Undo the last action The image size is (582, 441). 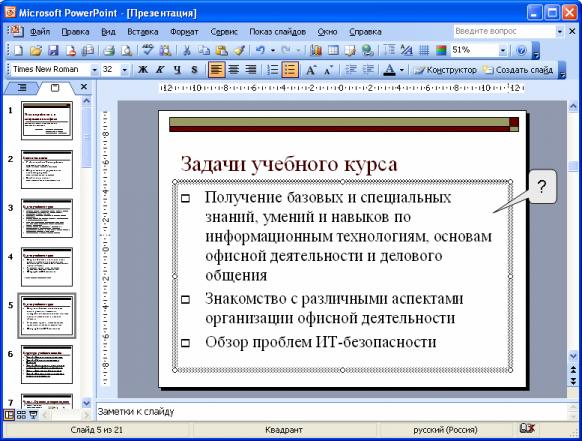click(x=260, y=50)
